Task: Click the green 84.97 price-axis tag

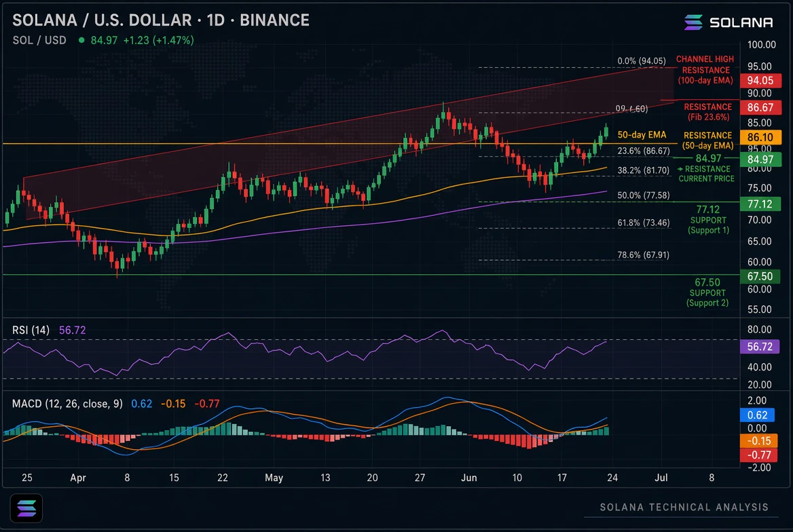Action: click(760, 159)
